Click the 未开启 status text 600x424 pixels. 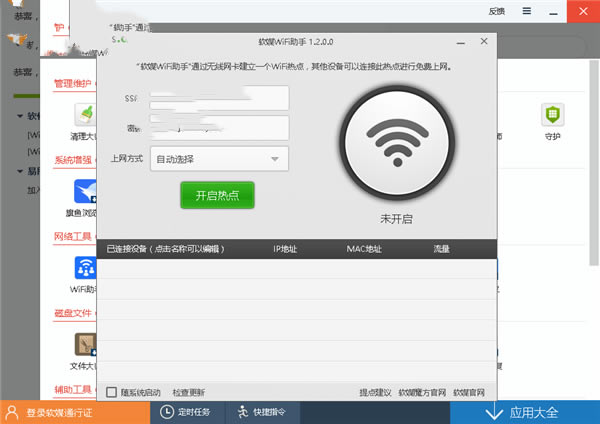pyautogui.click(x=396, y=219)
